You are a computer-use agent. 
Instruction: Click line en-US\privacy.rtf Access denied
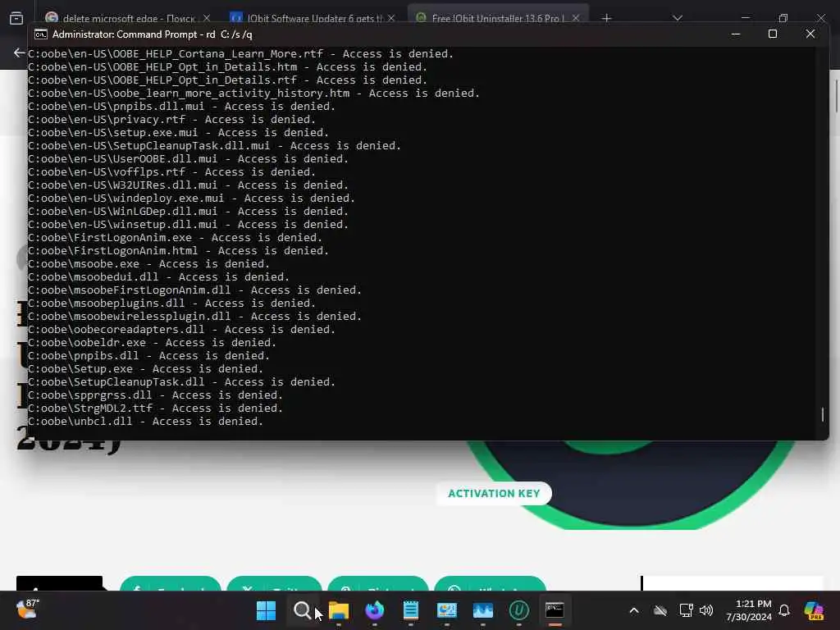coord(171,120)
